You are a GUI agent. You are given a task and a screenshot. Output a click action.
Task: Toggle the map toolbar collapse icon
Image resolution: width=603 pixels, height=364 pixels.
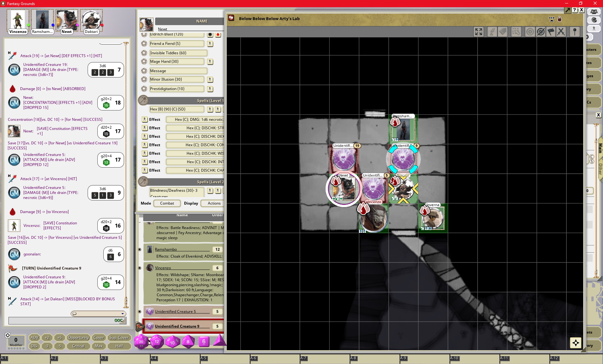[x=551, y=19]
